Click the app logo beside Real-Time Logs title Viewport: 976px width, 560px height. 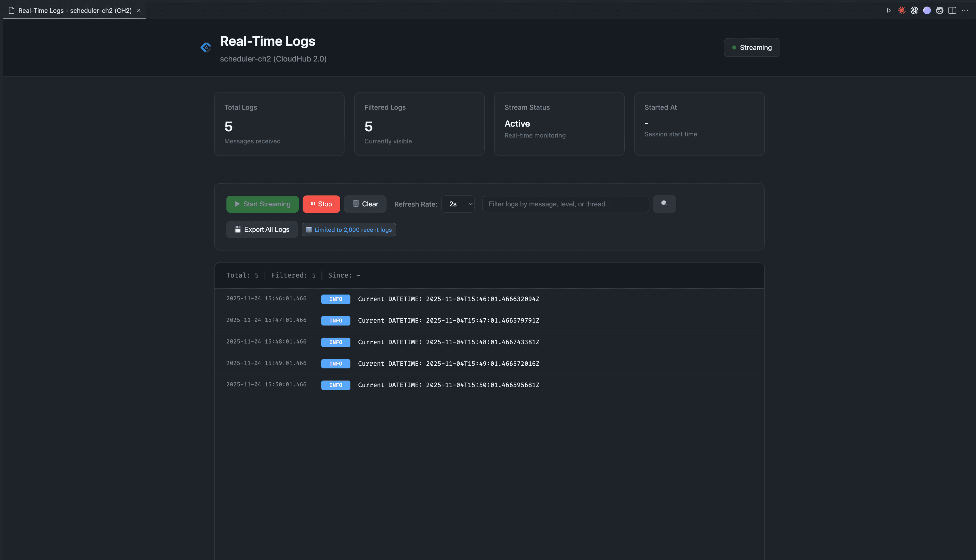[x=206, y=47]
